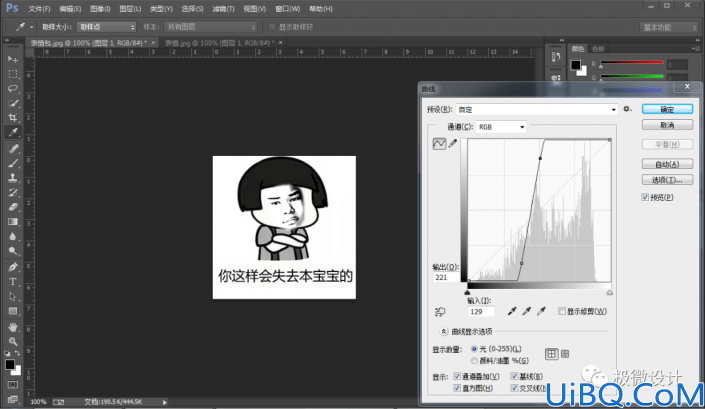This screenshot has width=705, height=409.
Task: Open the 基本功能 workspace dropdown
Action: pyautogui.click(x=668, y=27)
